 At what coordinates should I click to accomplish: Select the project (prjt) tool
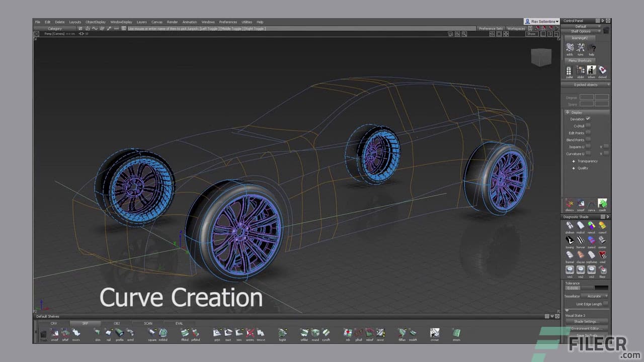tap(217, 333)
